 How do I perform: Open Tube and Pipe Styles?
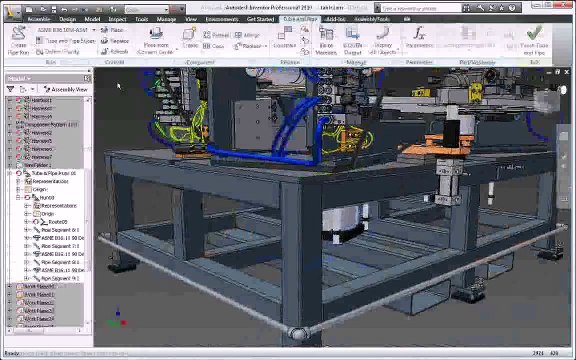[x=65, y=41]
